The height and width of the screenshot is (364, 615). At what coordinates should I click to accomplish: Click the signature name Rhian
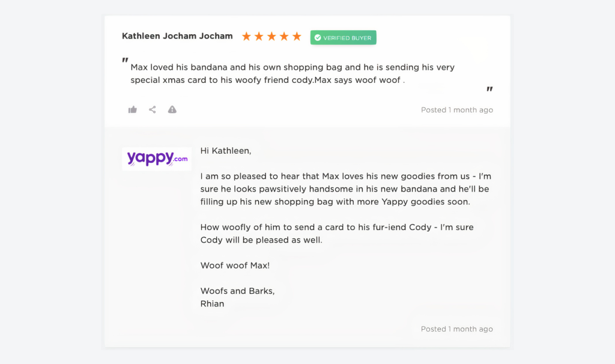click(x=212, y=303)
